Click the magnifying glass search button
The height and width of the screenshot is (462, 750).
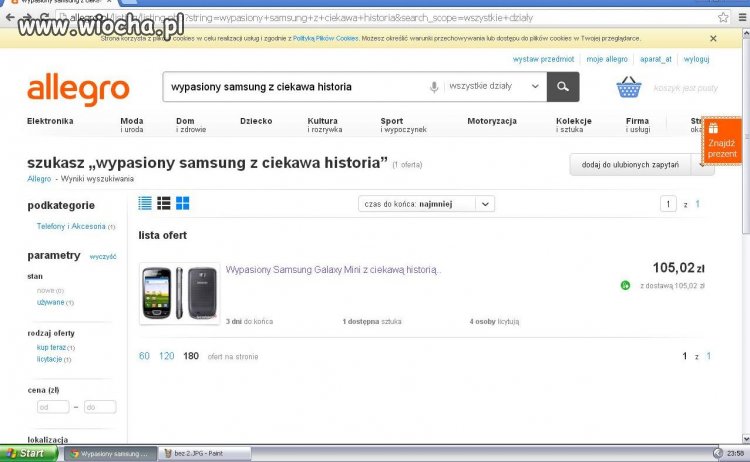tap(563, 87)
